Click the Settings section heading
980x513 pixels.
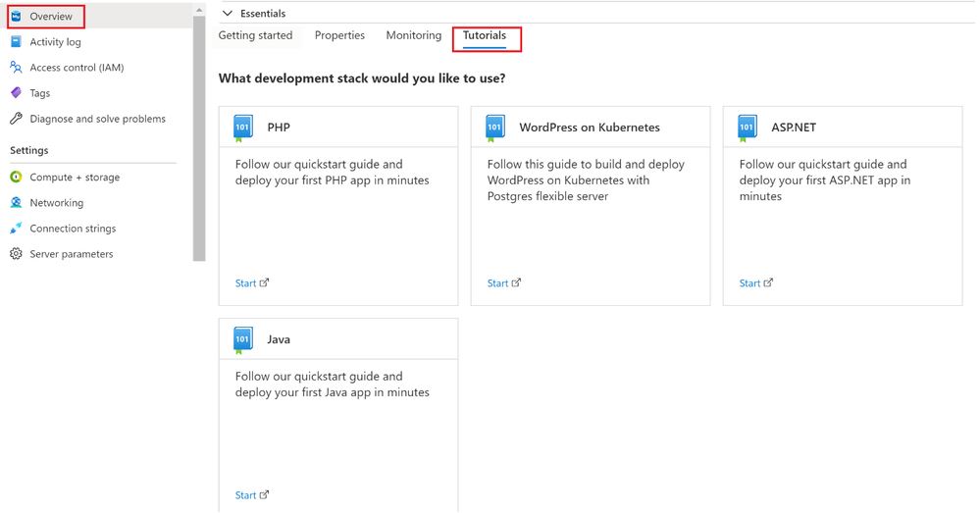pyautogui.click(x=28, y=151)
